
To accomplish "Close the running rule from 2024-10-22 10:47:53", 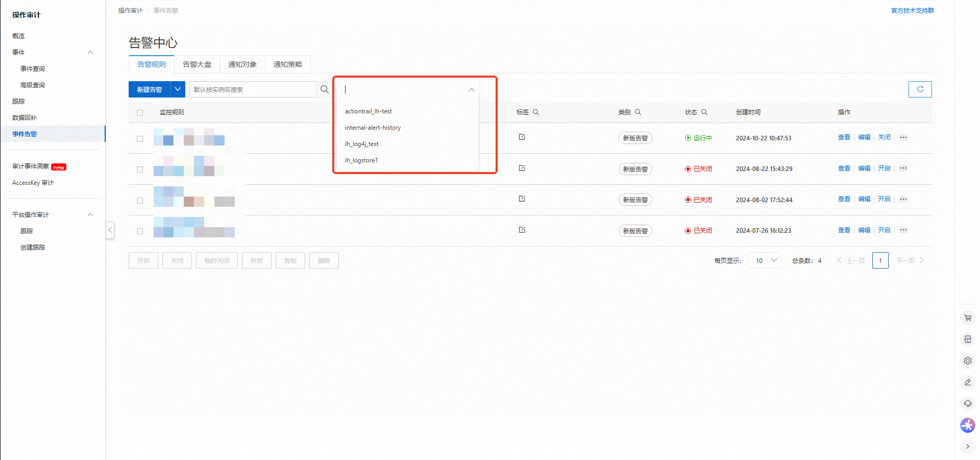I will coord(884,137).
